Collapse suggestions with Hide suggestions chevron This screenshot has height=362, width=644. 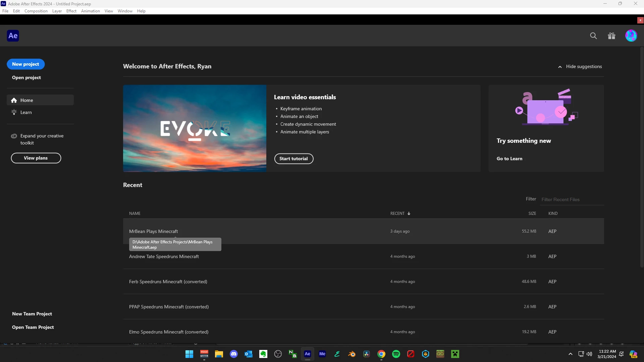click(560, 67)
